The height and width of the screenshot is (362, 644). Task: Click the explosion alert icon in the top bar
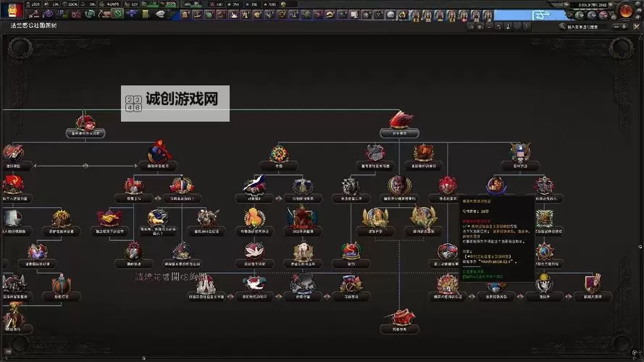234,14
